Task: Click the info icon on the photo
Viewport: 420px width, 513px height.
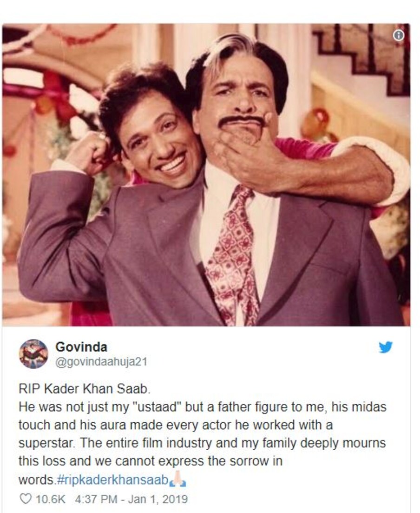Action: (398, 35)
